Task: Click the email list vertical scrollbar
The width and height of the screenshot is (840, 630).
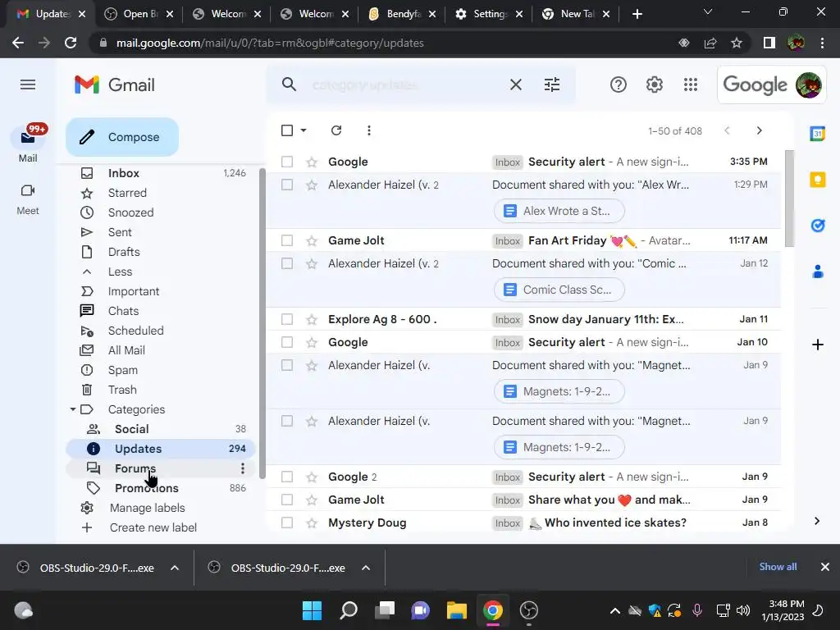Action: click(789, 199)
